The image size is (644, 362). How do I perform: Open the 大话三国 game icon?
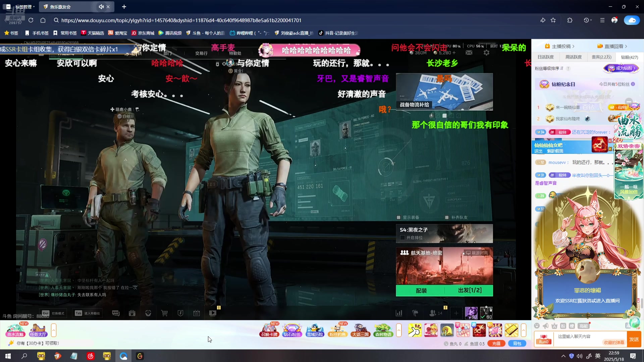[361, 330]
